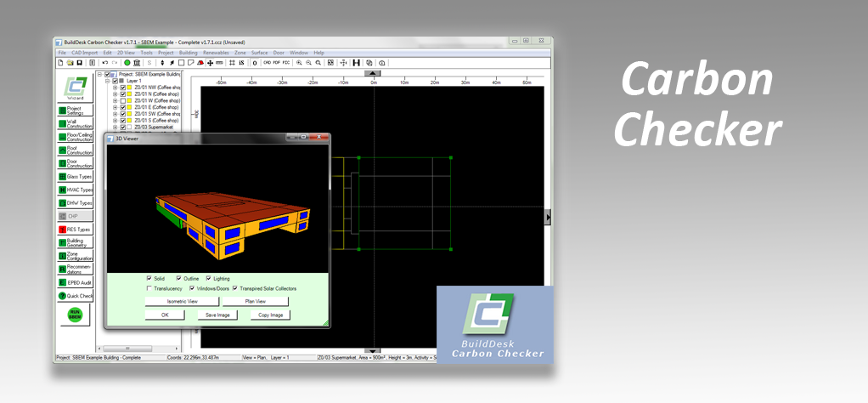868x403 pixels.
Task: Click the zoom in magnifier toolbar icon
Action: click(299, 63)
